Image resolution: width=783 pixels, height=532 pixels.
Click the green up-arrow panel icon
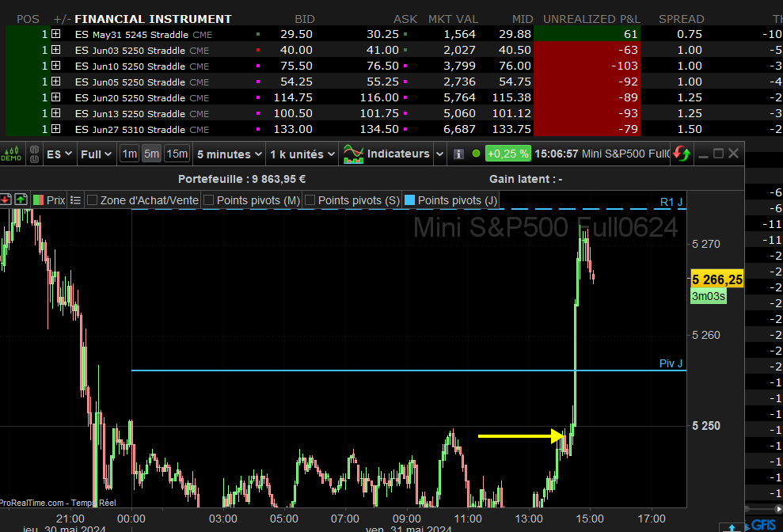tap(21, 199)
